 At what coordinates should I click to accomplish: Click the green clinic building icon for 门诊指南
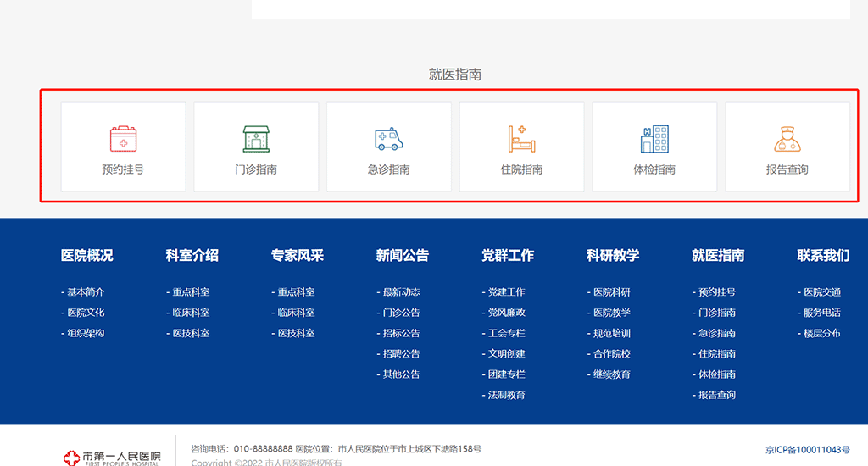coord(256,139)
